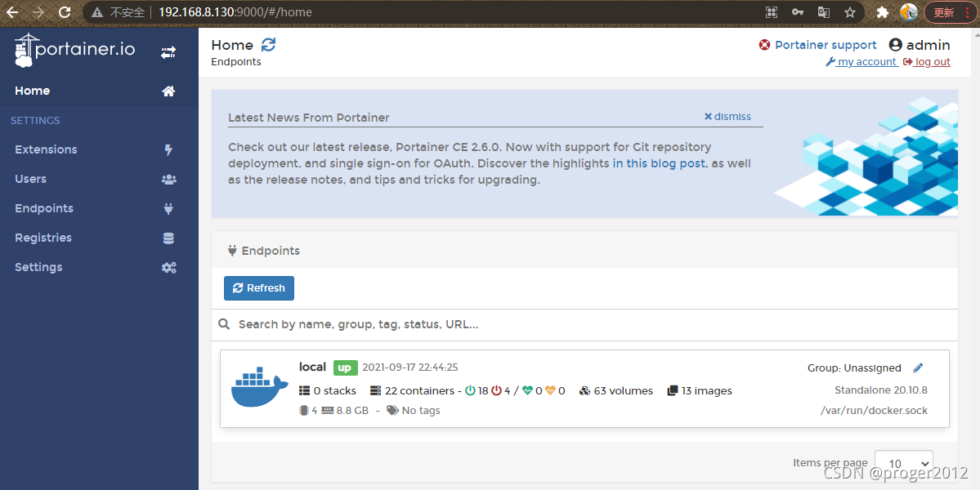Click the green up status badge

coord(345,367)
